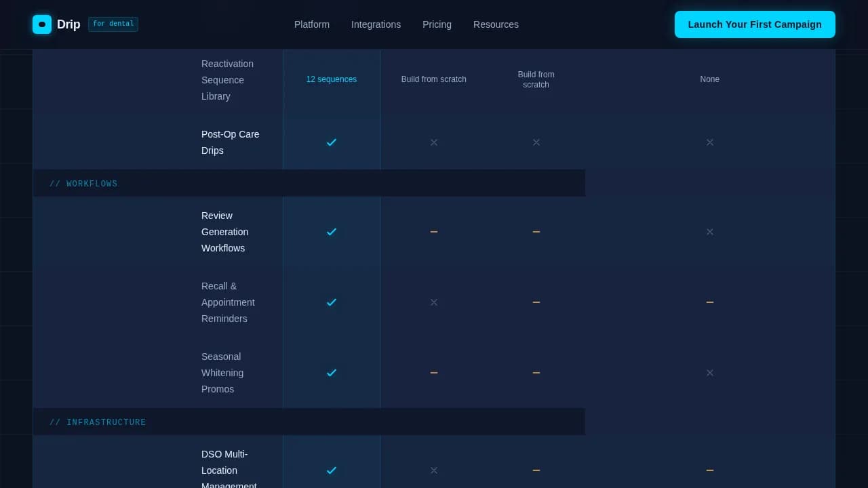
Task: Click the for dental badge
Action: [x=113, y=24]
